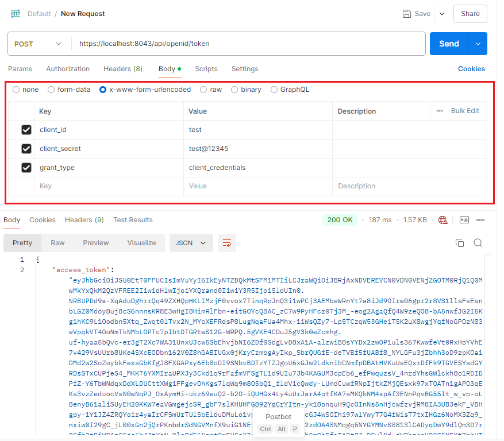Click the blue Send button

pos(449,44)
